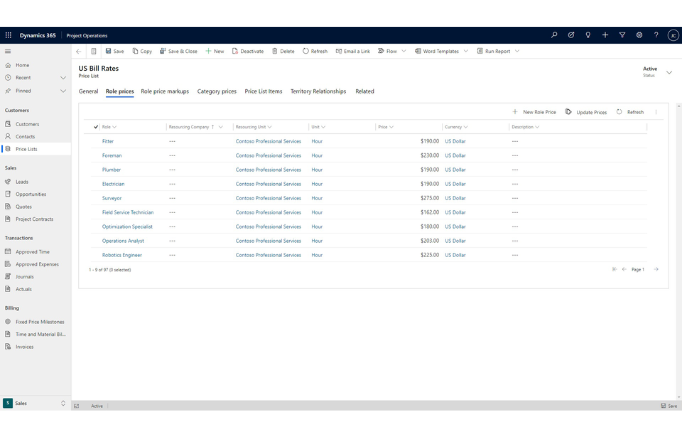
Task: Open Resourcing Company column menu
Action: coord(221,127)
